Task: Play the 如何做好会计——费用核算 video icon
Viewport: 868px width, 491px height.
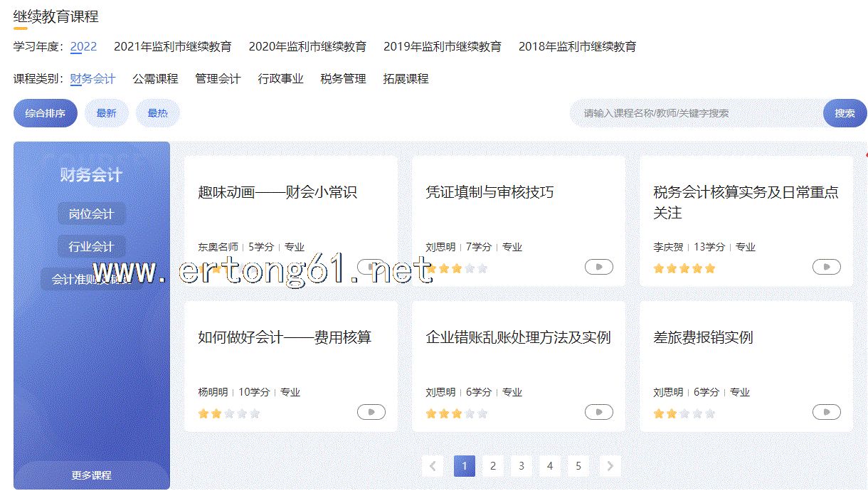Action: point(371,412)
